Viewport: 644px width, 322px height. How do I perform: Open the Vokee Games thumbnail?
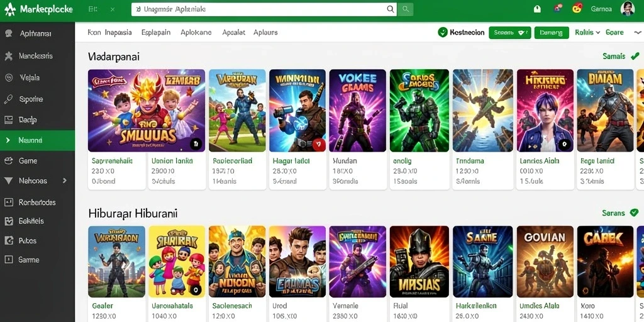(x=357, y=111)
